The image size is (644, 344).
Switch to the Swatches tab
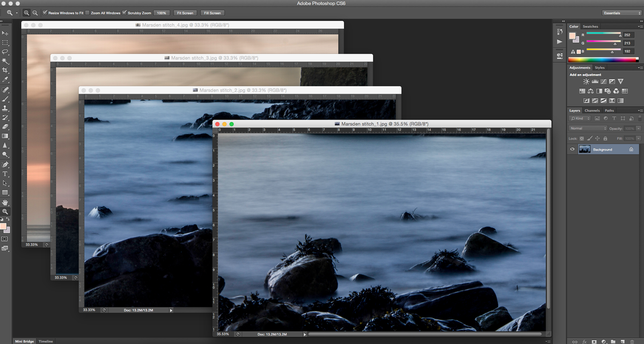point(590,26)
